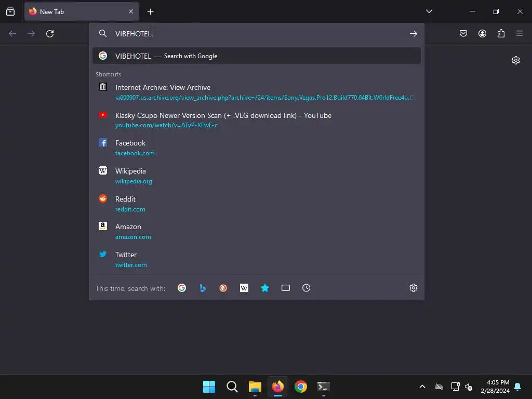
Task: Open Windows taskbar search
Action: [232, 387]
